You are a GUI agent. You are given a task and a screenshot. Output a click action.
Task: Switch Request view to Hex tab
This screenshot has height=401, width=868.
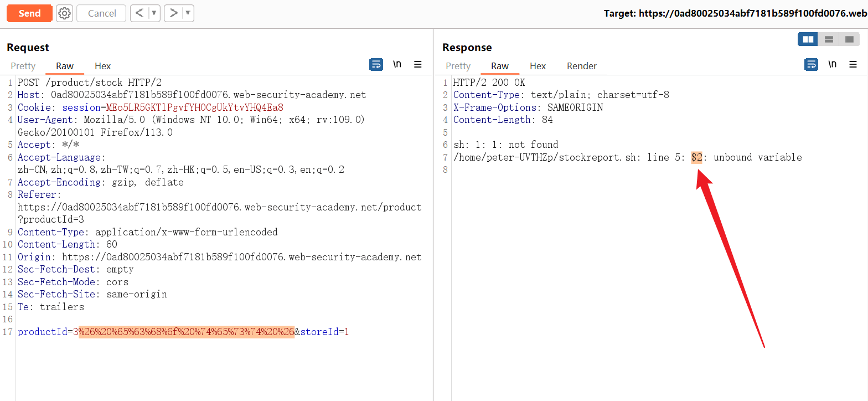click(x=103, y=66)
